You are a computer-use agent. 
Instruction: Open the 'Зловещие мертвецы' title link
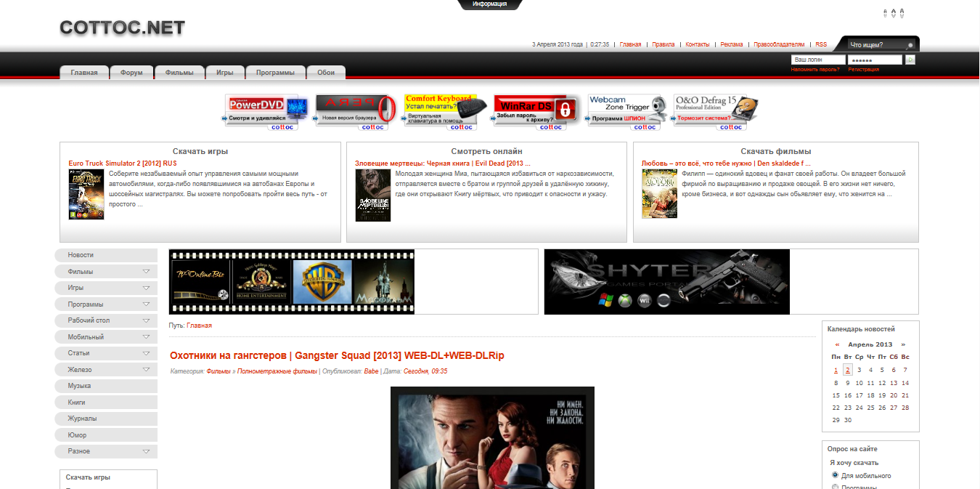click(443, 163)
